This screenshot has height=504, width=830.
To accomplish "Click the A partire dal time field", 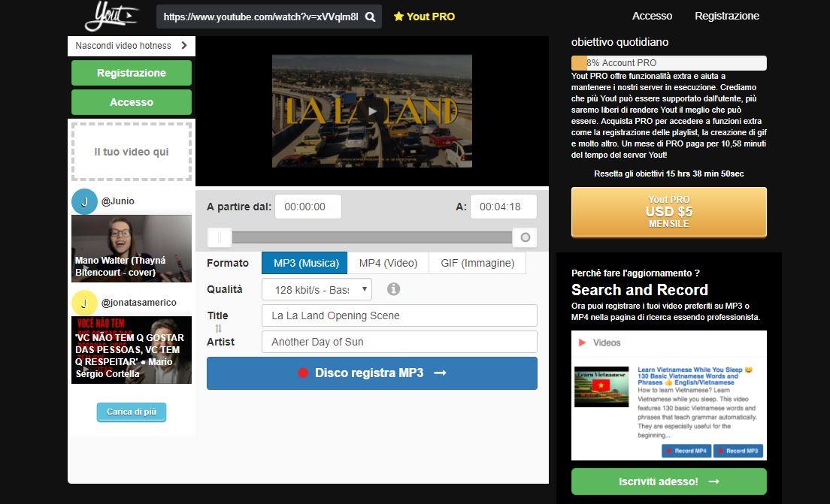I will pos(308,207).
